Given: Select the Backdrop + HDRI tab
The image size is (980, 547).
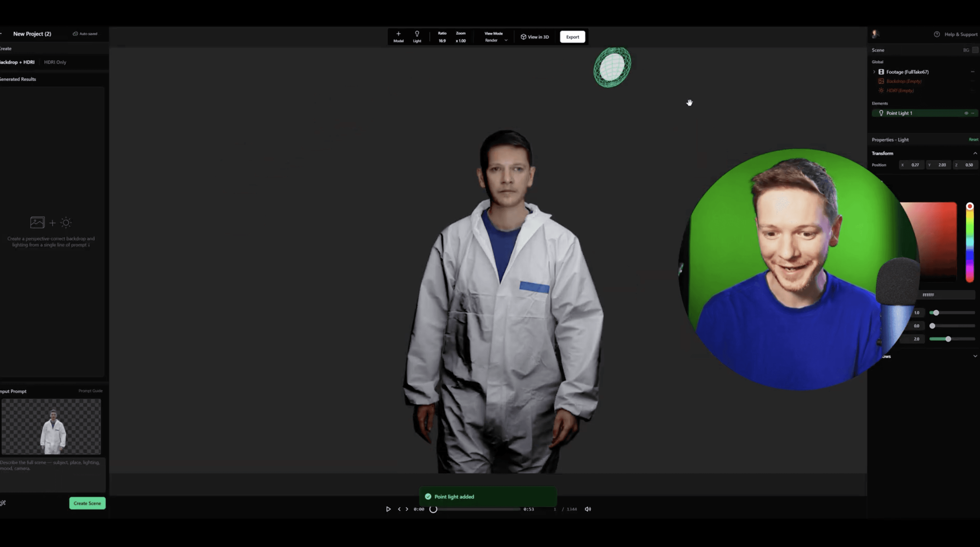Looking at the screenshot, I should point(17,62).
